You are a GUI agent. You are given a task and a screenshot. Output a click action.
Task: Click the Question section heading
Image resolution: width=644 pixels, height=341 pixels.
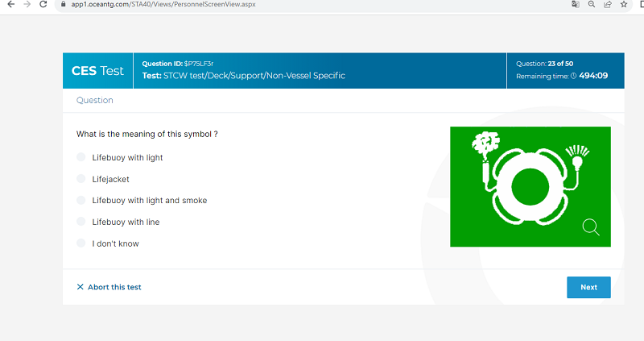click(94, 101)
